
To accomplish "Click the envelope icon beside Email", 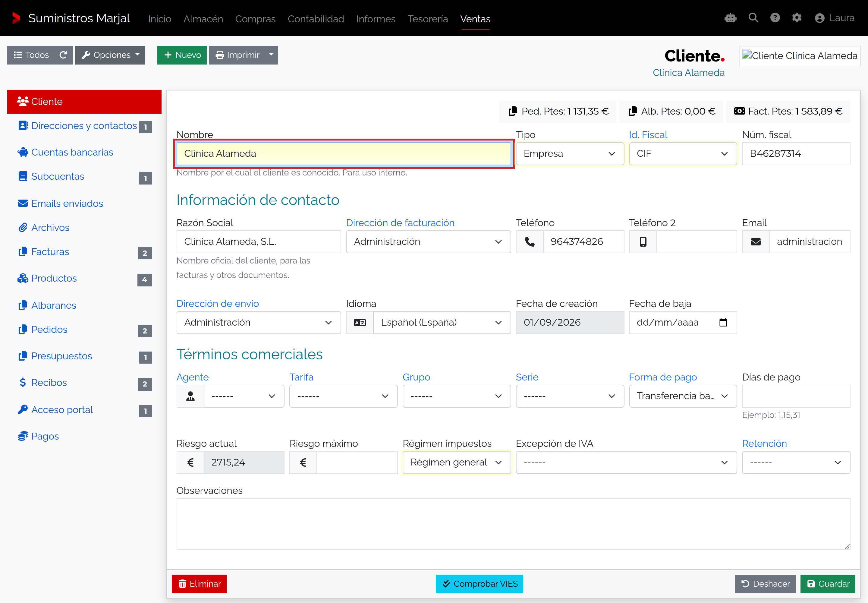I will click(756, 242).
